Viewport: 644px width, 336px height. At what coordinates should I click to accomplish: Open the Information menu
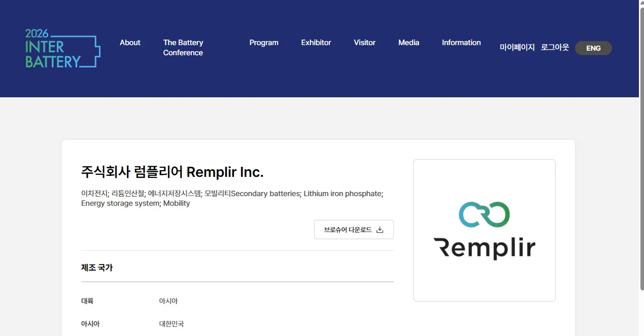coord(461,43)
